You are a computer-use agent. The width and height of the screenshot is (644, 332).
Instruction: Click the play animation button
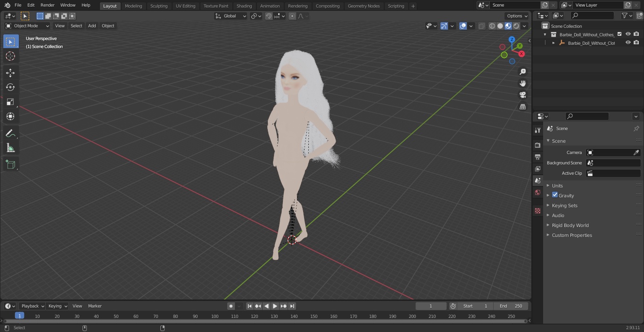coord(275,306)
